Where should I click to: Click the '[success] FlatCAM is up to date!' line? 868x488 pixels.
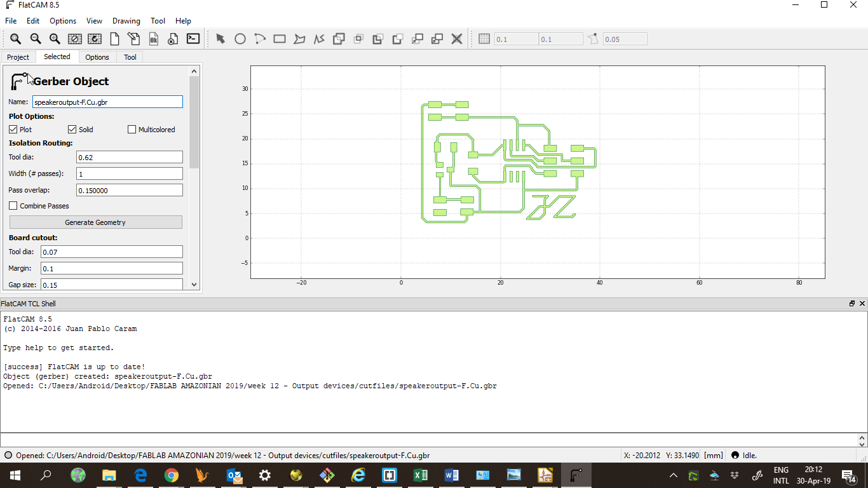74,367
